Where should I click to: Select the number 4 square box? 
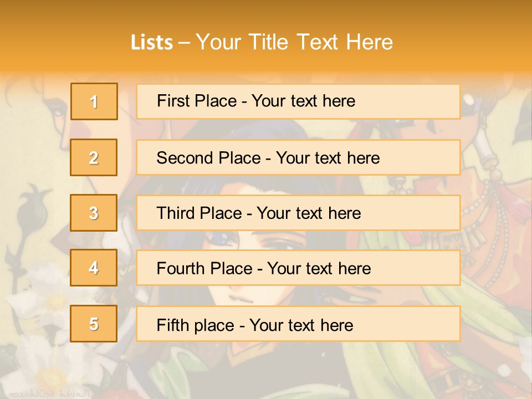pos(94,268)
